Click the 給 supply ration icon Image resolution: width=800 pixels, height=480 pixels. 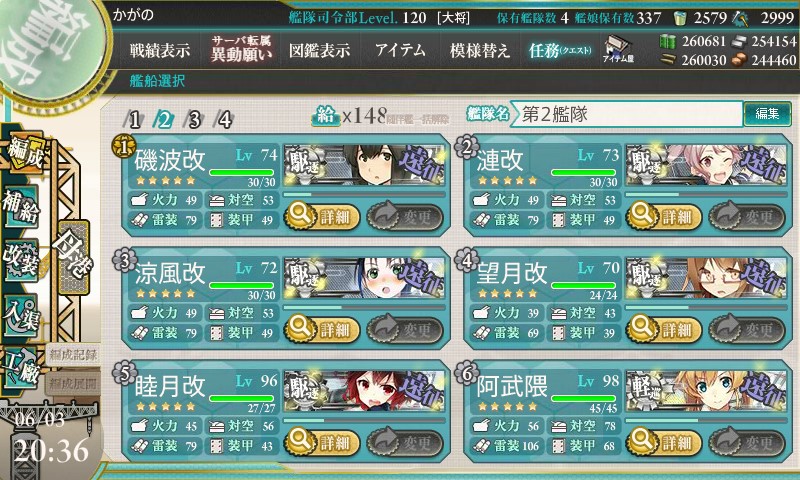(325, 116)
